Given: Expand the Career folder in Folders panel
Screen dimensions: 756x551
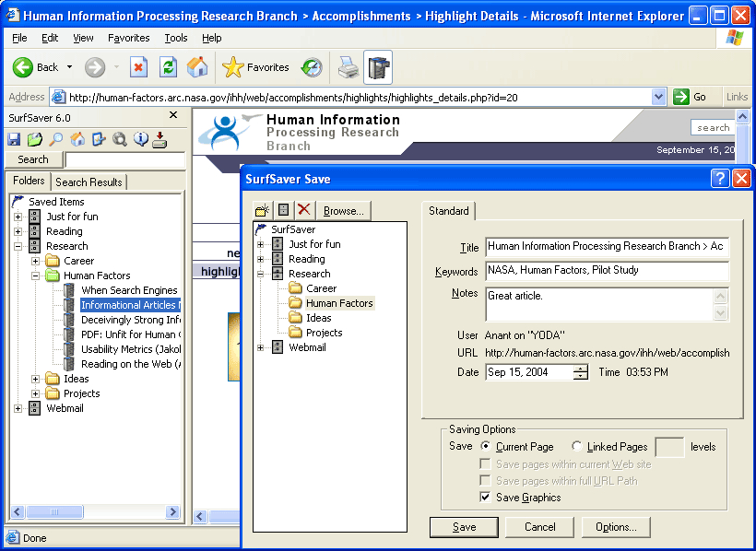Looking at the screenshot, I should point(35,262).
